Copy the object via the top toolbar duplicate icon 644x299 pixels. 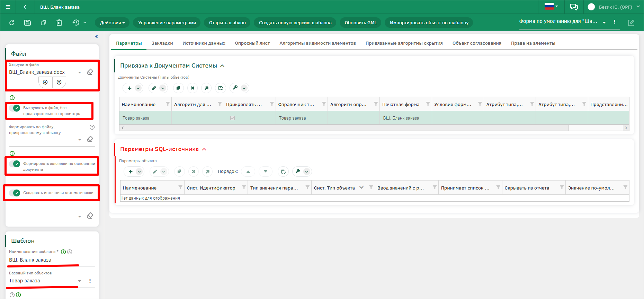coord(43,23)
